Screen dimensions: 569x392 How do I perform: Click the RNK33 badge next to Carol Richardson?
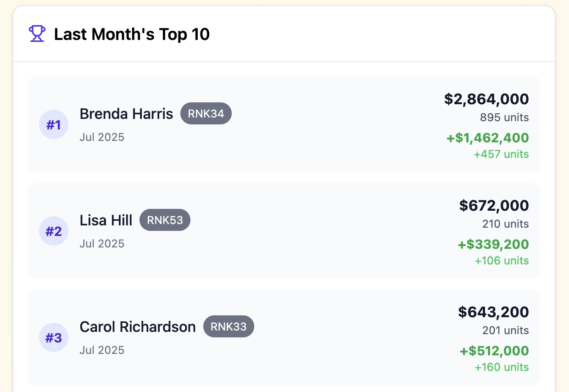click(x=229, y=326)
